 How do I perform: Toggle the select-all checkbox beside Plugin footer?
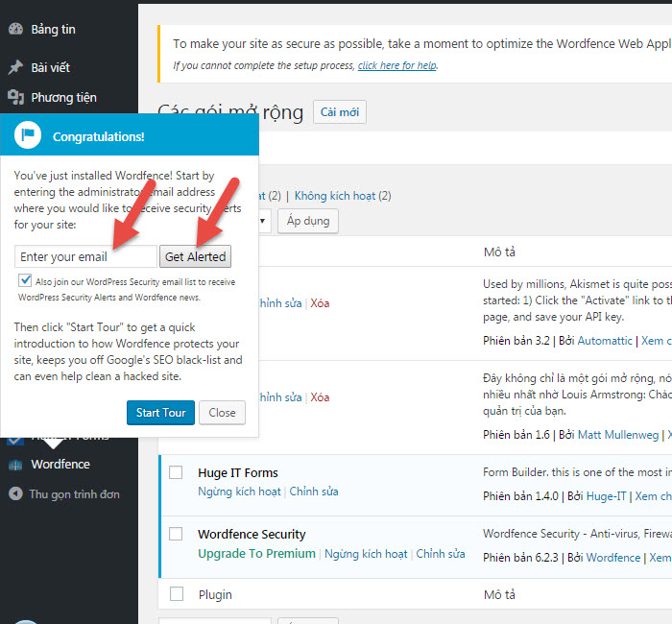[x=176, y=594]
